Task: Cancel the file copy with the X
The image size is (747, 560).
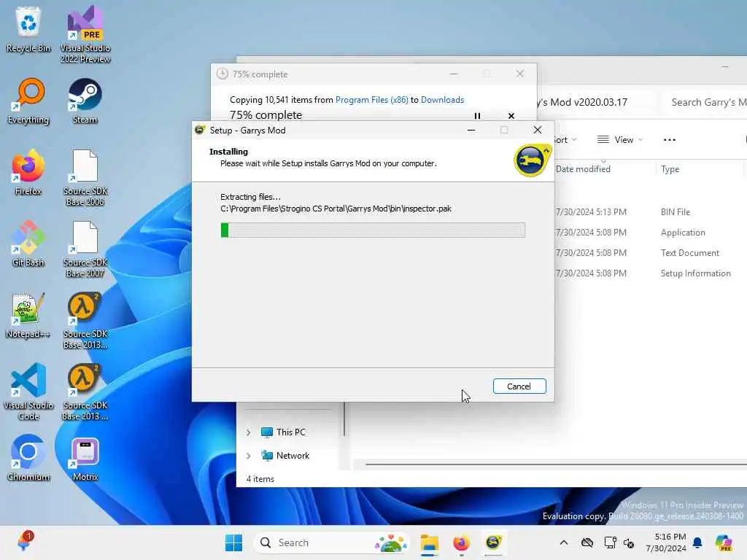Action: 511,116
